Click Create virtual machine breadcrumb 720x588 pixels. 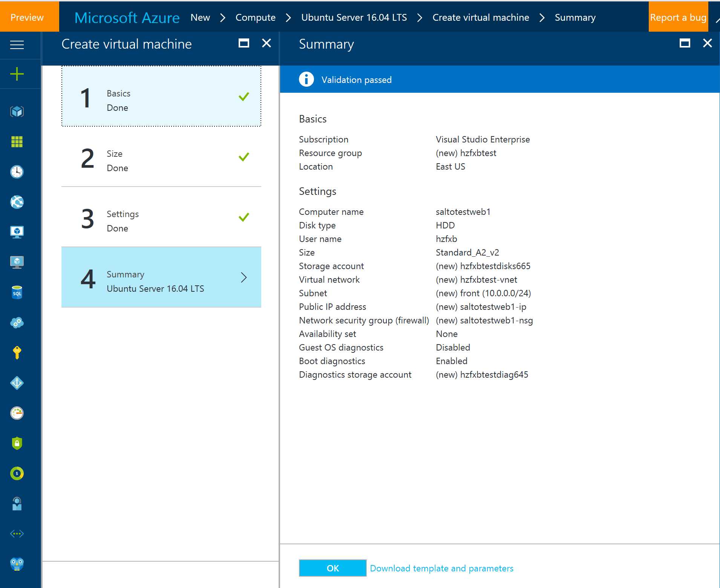(x=481, y=17)
